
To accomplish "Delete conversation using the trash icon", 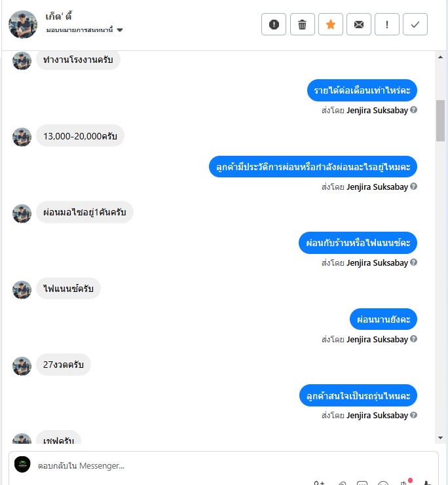I will pyautogui.click(x=302, y=24).
